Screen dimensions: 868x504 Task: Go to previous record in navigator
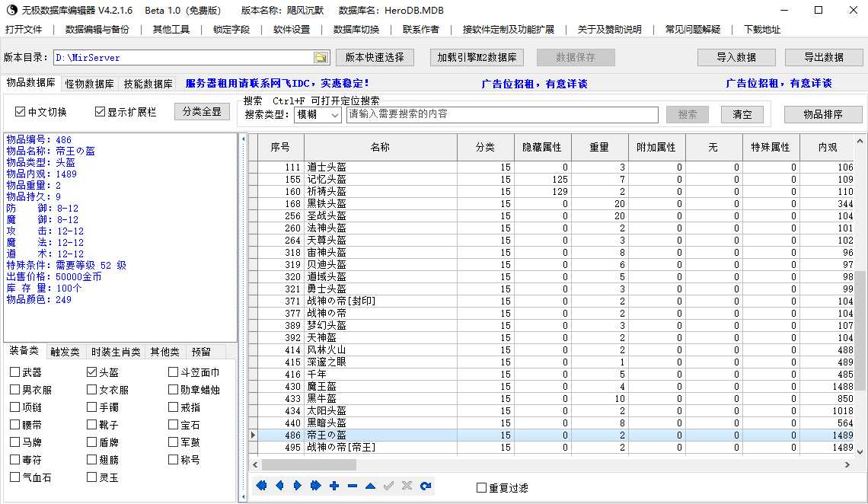(x=279, y=486)
